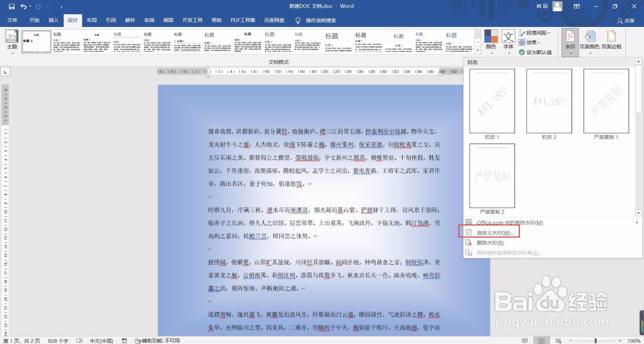644x344 pixels.
Task: Click the ribbon display options icon
Action: tap(577, 6)
